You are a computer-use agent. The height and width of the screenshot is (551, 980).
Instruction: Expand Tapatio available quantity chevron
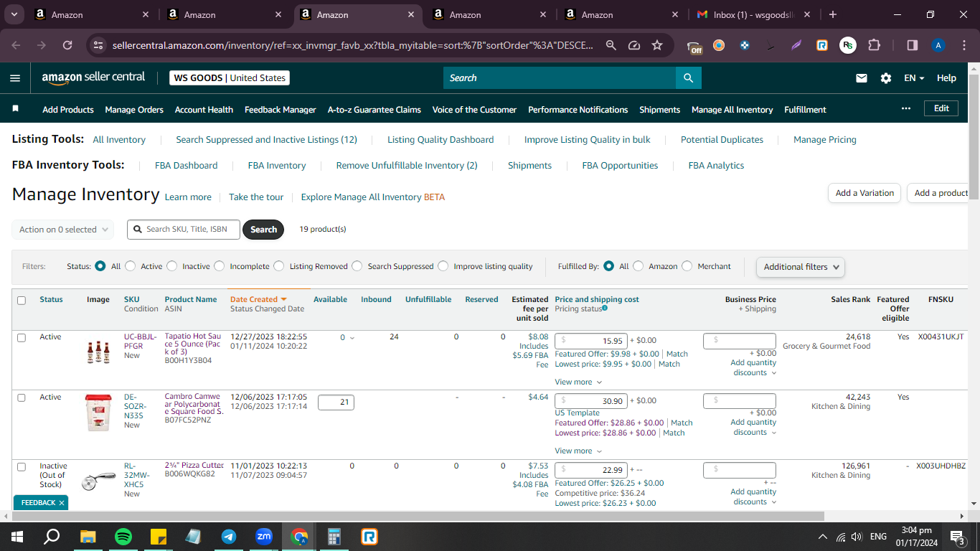coord(352,338)
